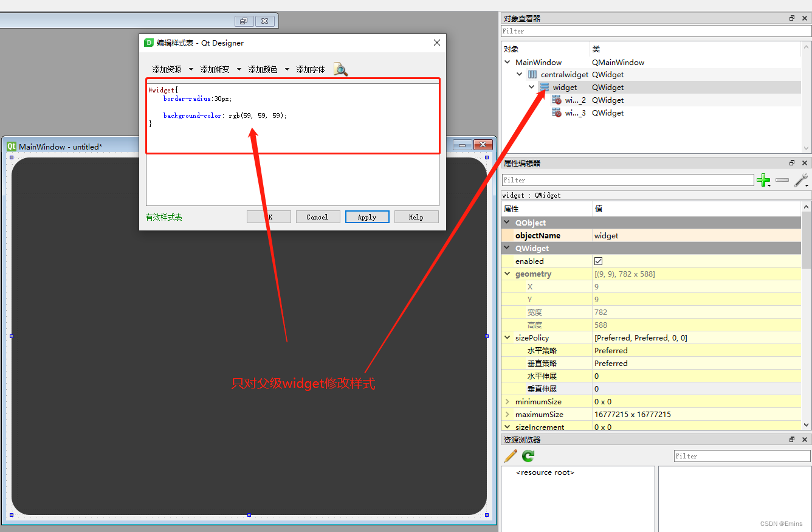Open the wrench configure icon in property editor

pyautogui.click(x=801, y=180)
